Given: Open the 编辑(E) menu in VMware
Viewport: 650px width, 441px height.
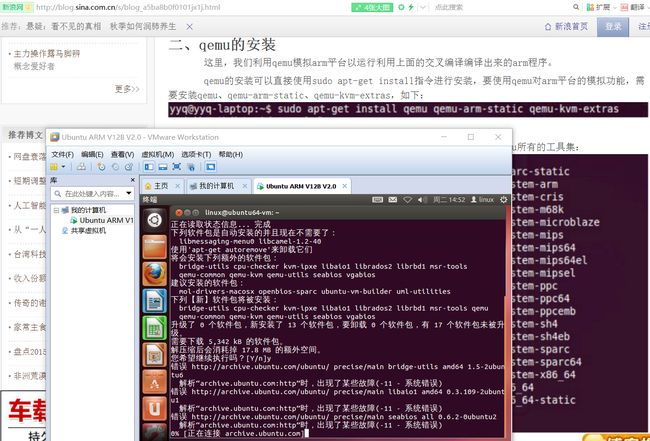Looking at the screenshot, I should click(x=92, y=154).
